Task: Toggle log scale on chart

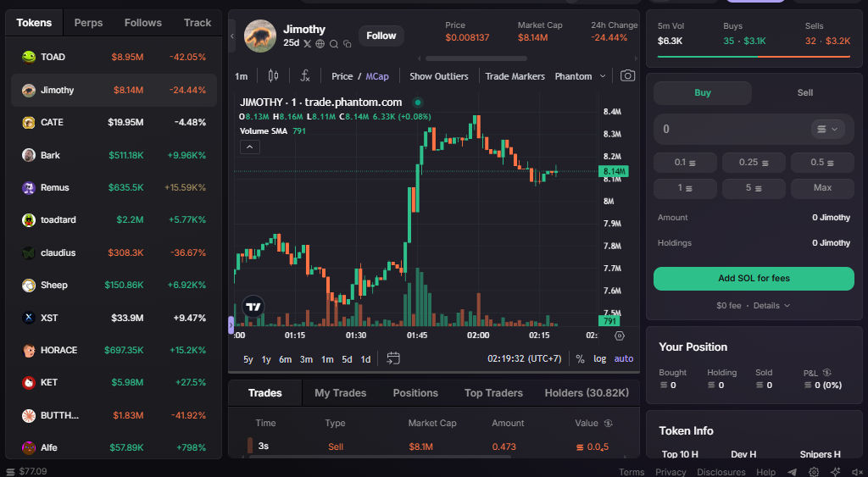Action: point(599,359)
